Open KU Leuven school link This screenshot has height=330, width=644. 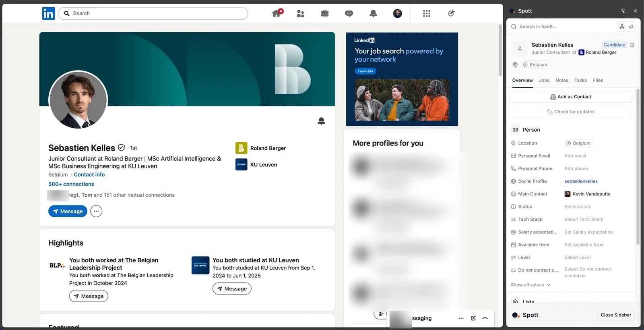point(256,165)
